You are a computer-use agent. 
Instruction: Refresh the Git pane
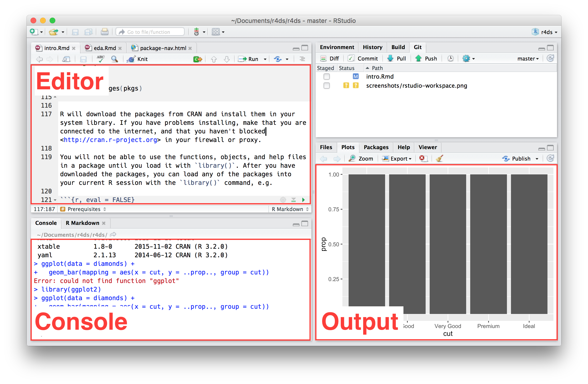point(551,59)
